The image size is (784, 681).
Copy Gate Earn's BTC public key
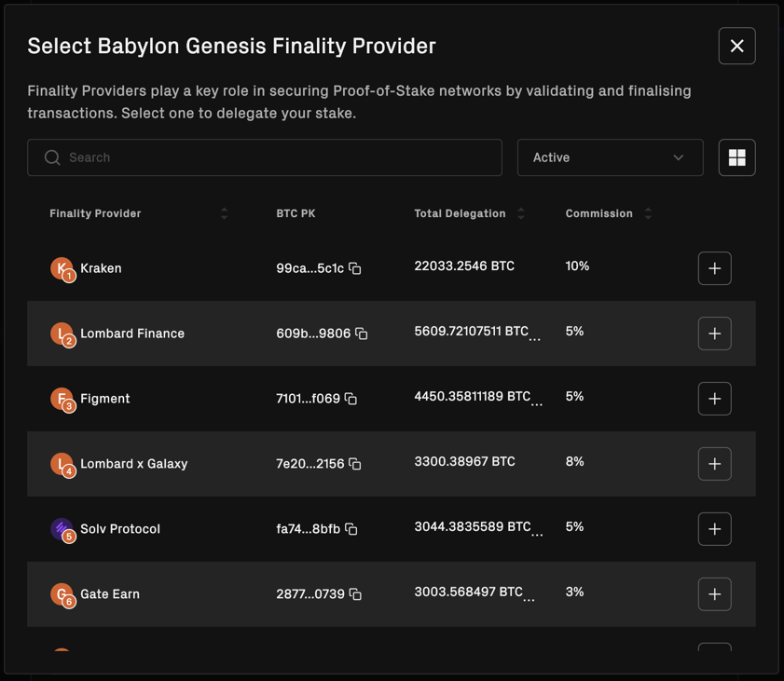(354, 594)
